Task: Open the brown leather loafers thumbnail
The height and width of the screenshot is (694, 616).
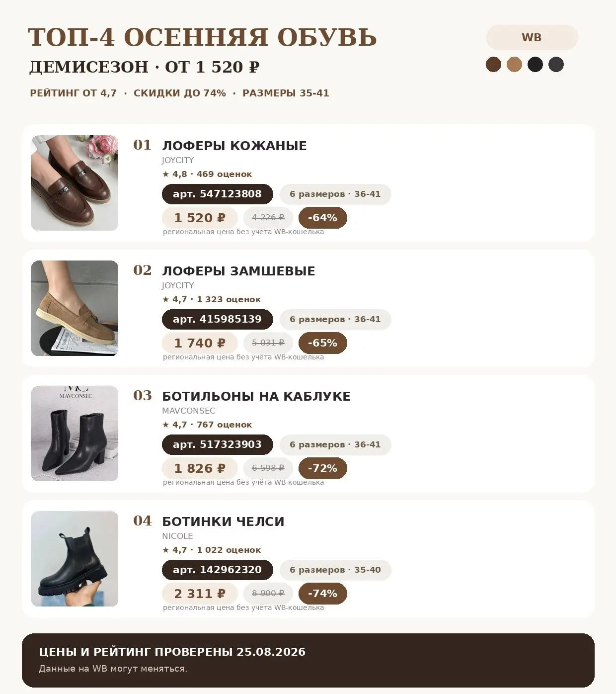Action: click(x=75, y=183)
